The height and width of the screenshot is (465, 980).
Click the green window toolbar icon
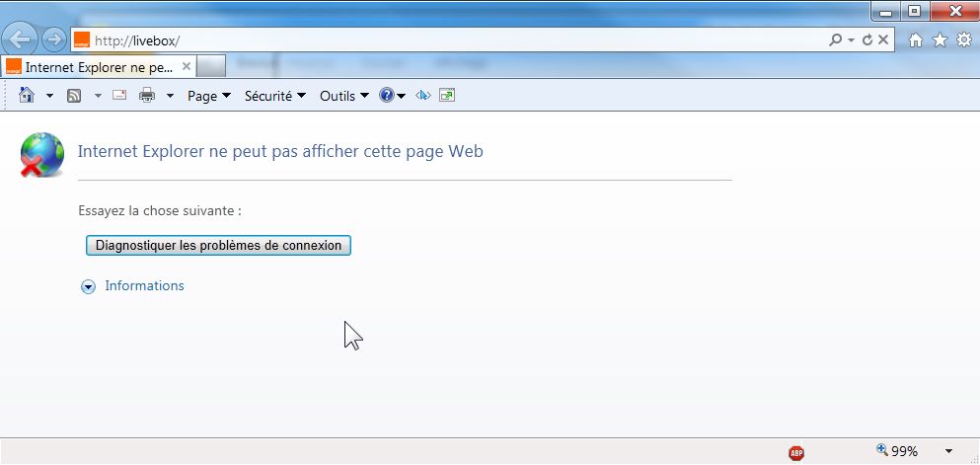coord(447,95)
